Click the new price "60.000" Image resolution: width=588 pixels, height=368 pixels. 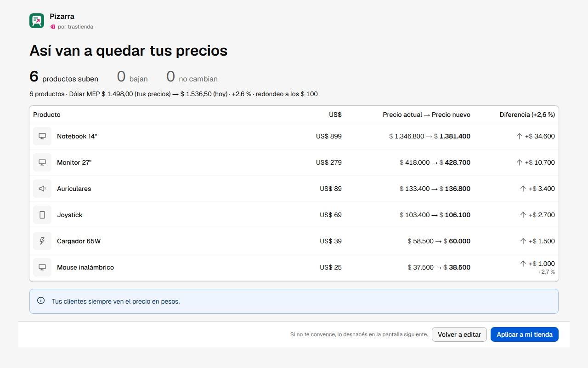click(x=460, y=241)
